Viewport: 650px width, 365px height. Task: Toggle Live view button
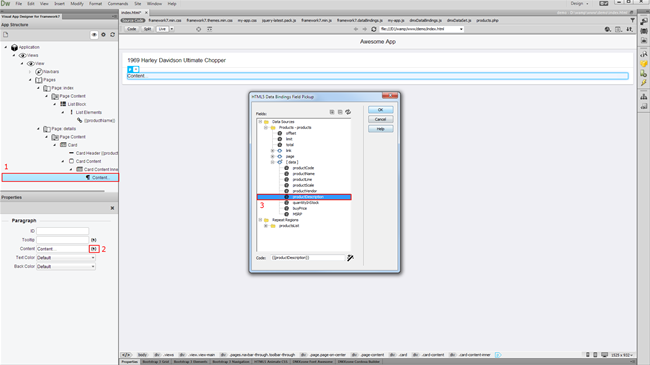click(162, 29)
